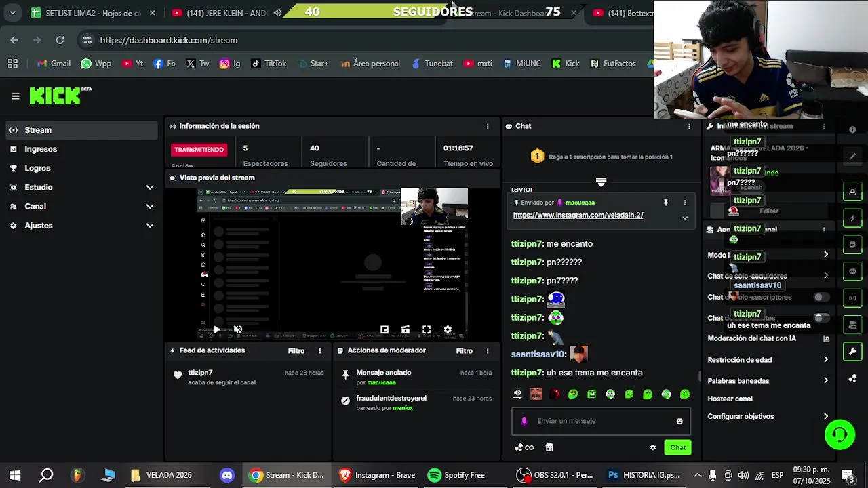Toggle the switch below Chat de solo-suscriptores
The height and width of the screenshot is (488, 868).
pos(821,318)
